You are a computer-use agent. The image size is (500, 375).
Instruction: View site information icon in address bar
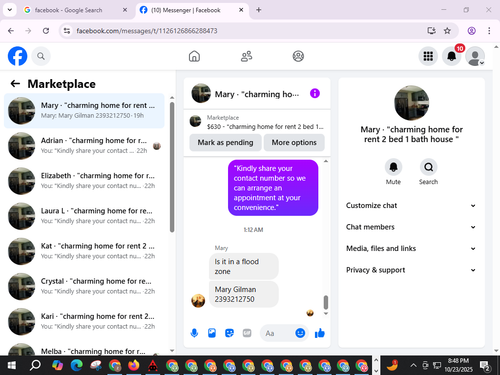pos(67,31)
